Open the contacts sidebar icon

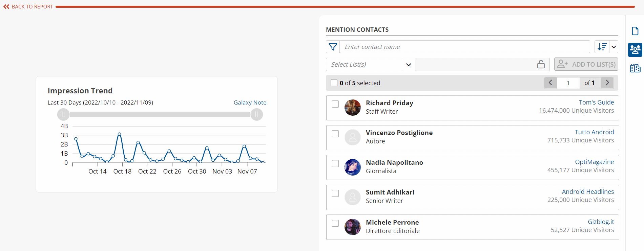[x=635, y=50]
